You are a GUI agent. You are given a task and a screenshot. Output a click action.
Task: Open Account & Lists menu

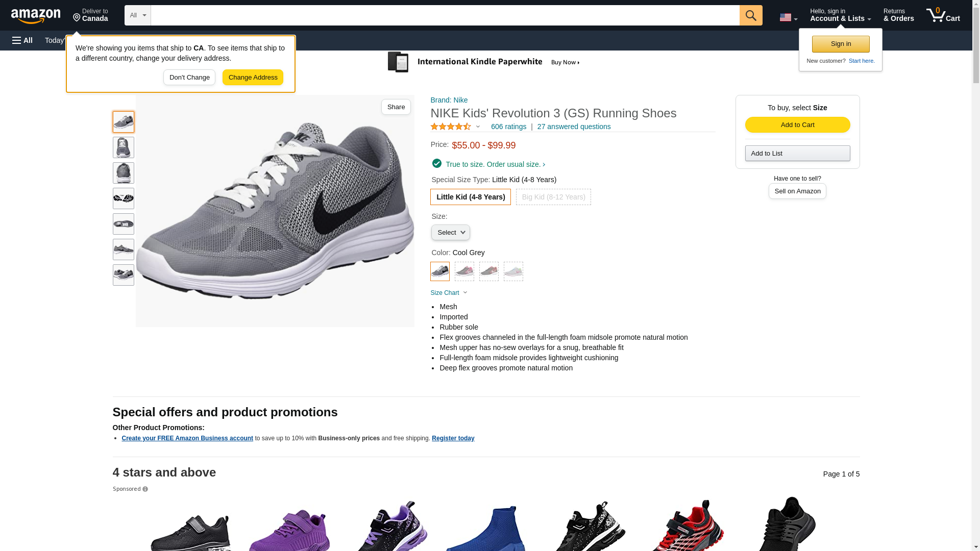tap(840, 15)
